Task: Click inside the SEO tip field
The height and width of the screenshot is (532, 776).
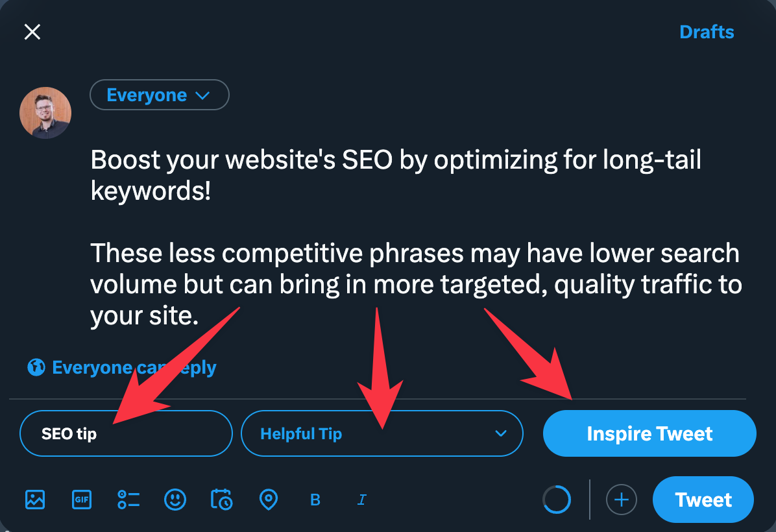Action: point(126,433)
